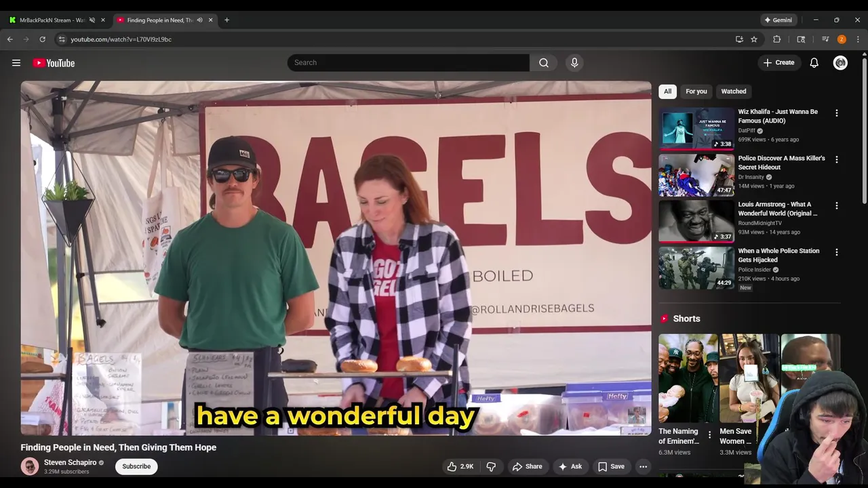Click the Ask button
Screen dimensions: 868x488
click(x=570, y=466)
